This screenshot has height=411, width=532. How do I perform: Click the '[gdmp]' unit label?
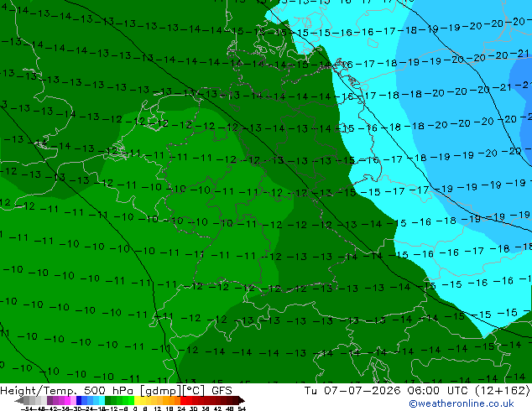pyautogui.click(x=161, y=391)
